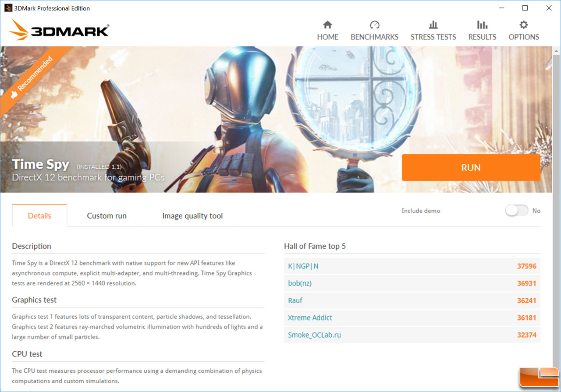
Task: Click score 36181
Action: pyautogui.click(x=526, y=318)
